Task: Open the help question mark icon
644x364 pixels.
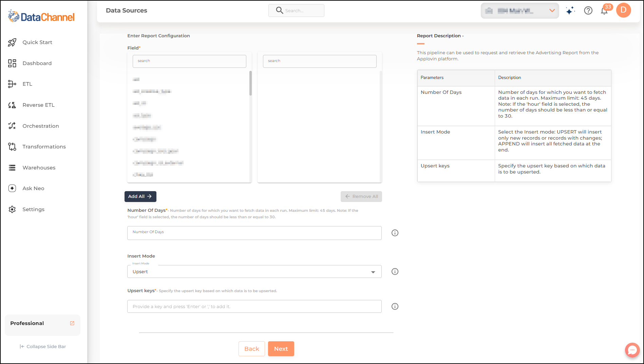Action: [x=588, y=11]
